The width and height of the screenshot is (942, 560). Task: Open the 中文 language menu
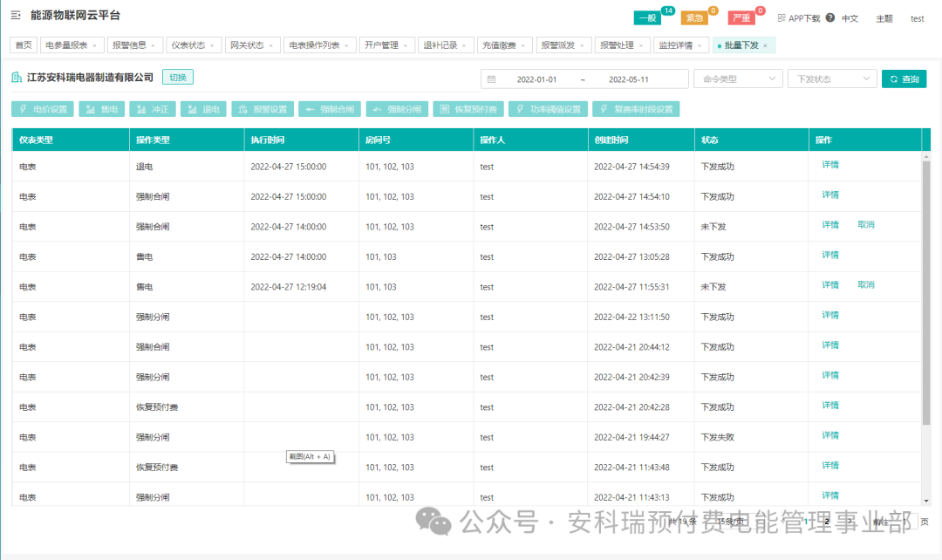point(850,18)
